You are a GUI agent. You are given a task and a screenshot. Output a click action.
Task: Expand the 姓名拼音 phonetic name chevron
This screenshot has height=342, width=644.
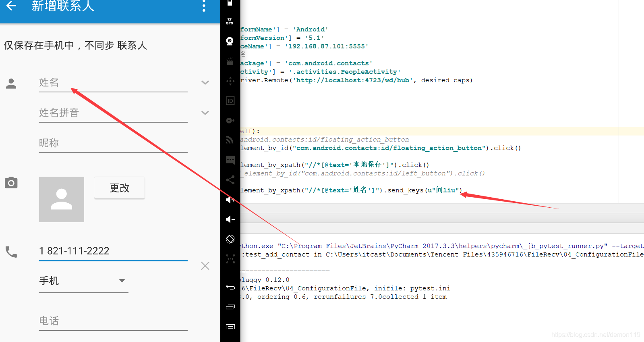click(205, 113)
